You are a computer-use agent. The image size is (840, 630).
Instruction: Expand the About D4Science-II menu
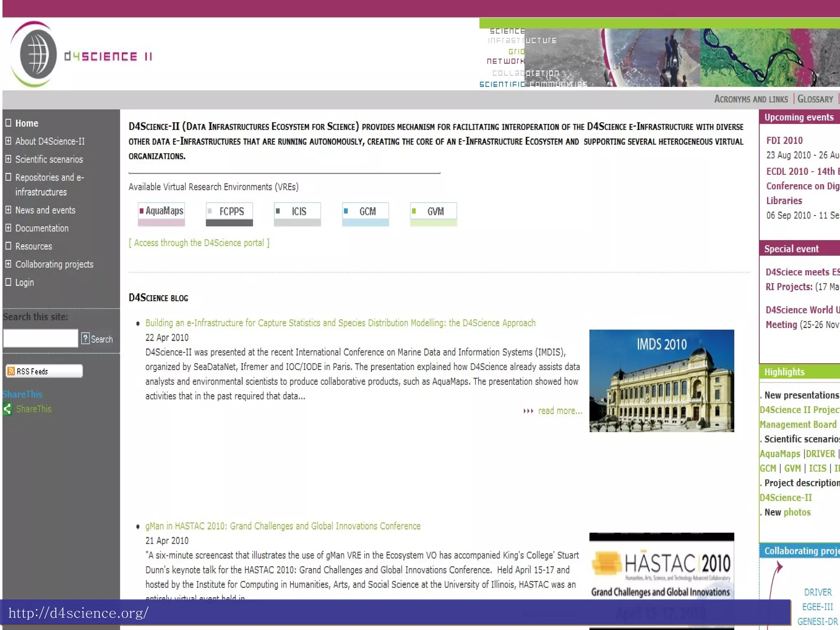click(x=8, y=141)
